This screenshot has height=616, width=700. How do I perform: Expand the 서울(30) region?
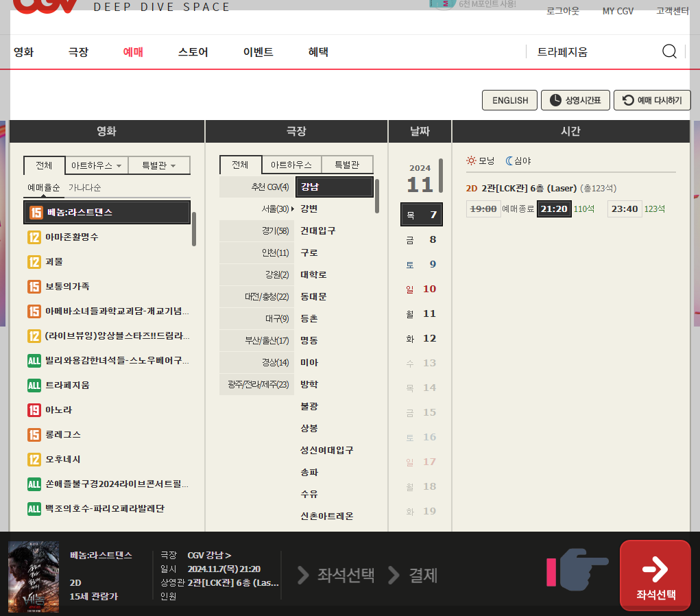[x=256, y=209]
